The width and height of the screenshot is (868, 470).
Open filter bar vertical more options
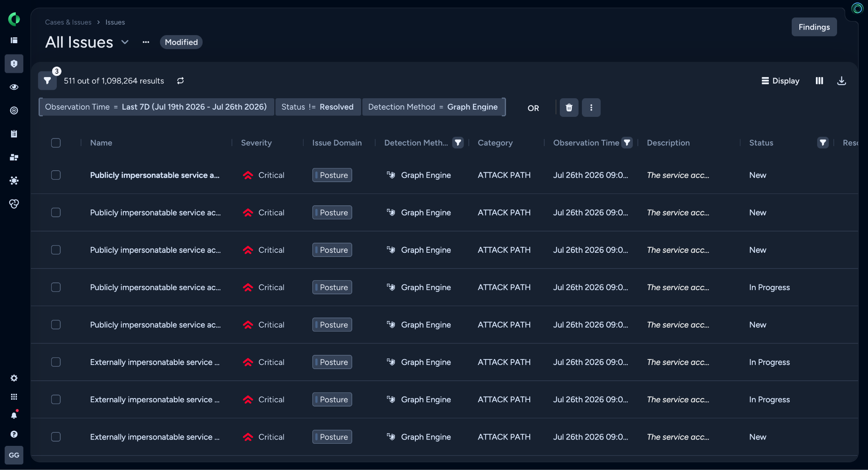(x=591, y=108)
